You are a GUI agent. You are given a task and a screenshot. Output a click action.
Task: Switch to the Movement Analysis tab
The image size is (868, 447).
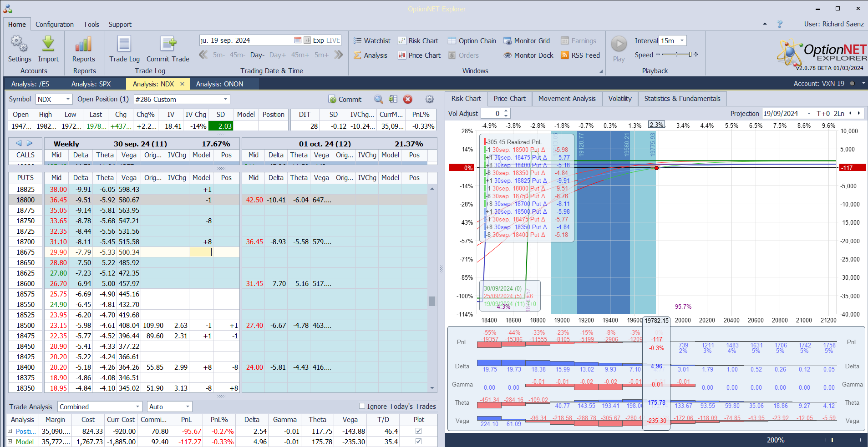pyautogui.click(x=567, y=99)
